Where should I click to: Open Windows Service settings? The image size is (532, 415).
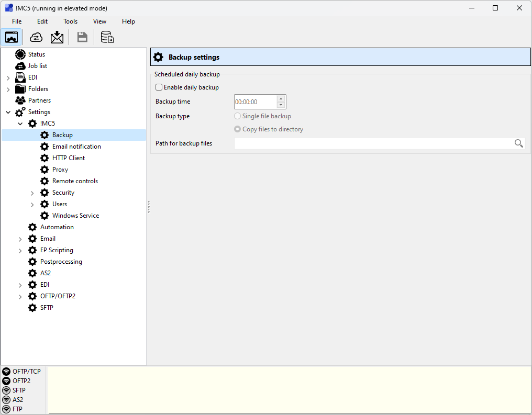click(x=75, y=216)
